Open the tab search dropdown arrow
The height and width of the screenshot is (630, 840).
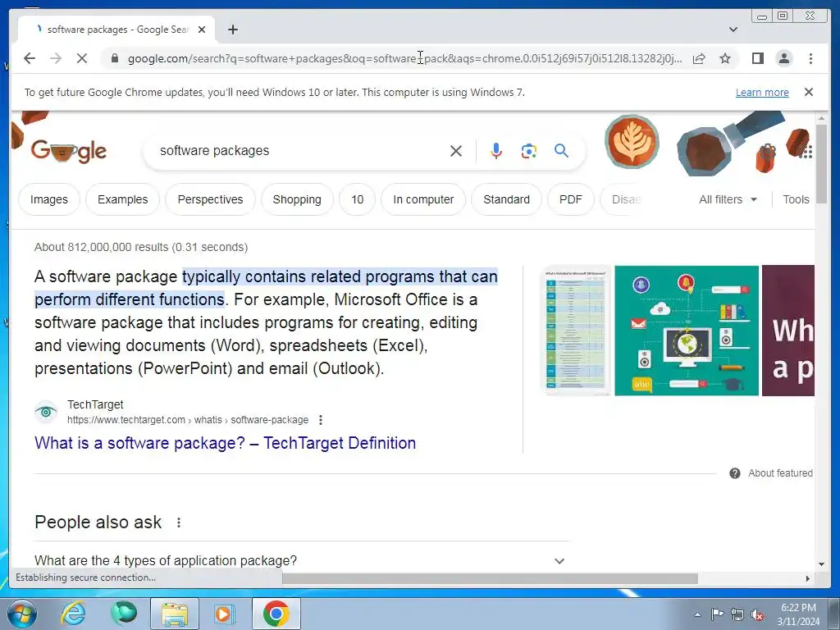pos(733,30)
